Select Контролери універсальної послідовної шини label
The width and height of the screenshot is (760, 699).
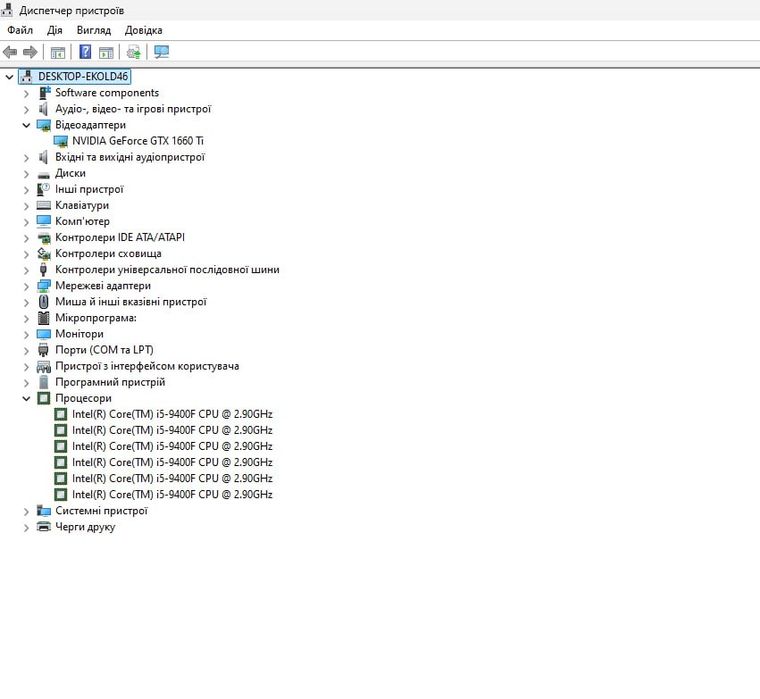[167, 270]
